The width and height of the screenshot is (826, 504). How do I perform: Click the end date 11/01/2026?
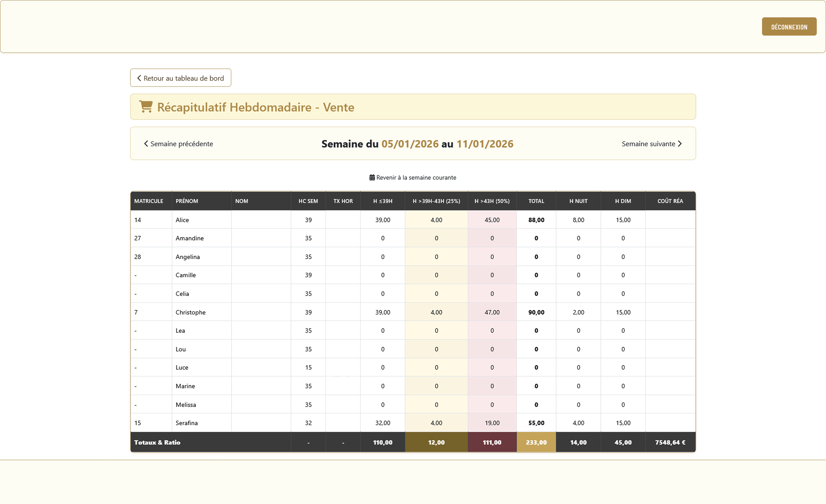coord(485,144)
